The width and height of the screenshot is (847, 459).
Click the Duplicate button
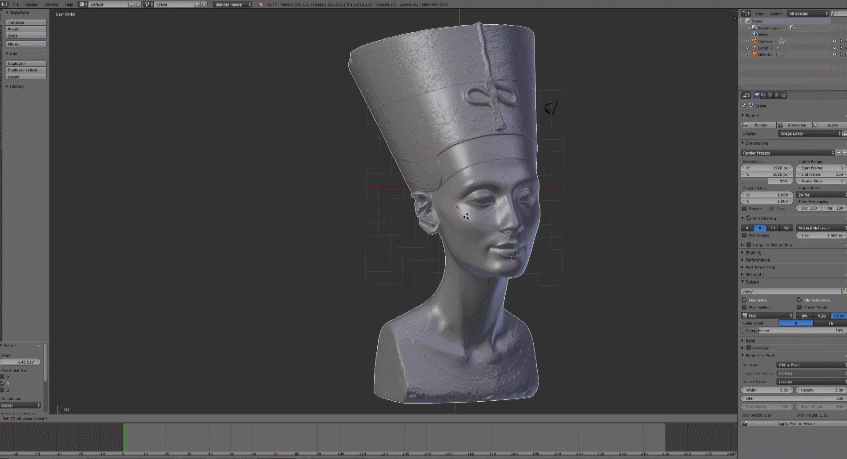[x=26, y=64]
